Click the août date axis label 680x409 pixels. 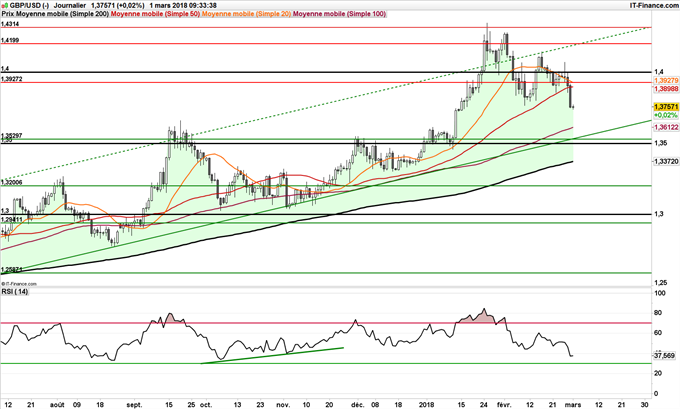[56, 405]
